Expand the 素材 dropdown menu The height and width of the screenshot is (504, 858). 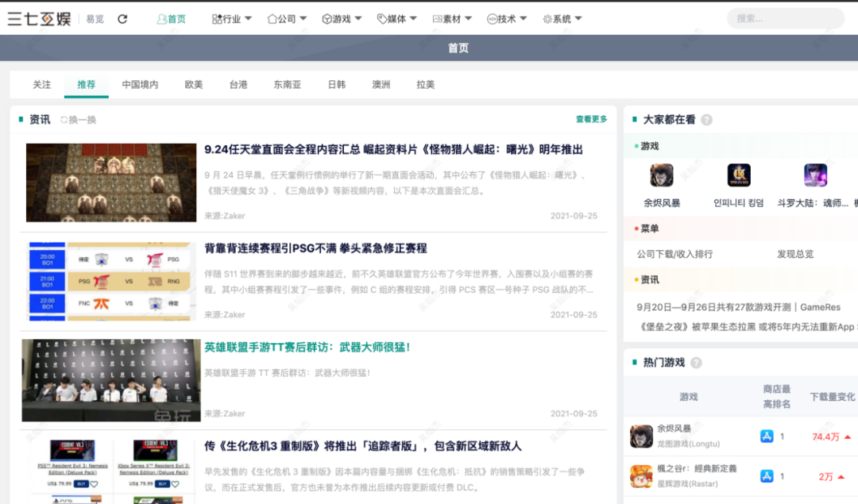pos(452,18)
